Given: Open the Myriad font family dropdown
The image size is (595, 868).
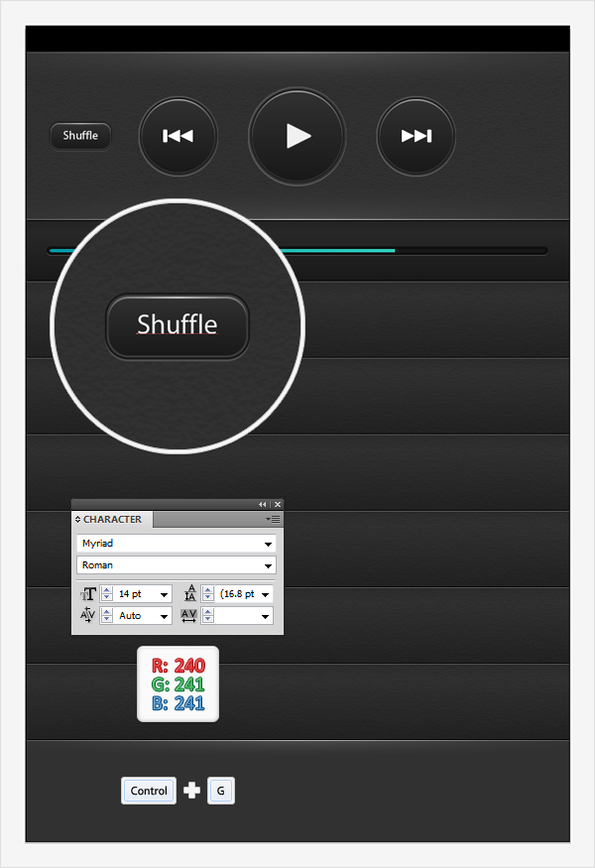Looking at the screenshot, I should point(268,544).
